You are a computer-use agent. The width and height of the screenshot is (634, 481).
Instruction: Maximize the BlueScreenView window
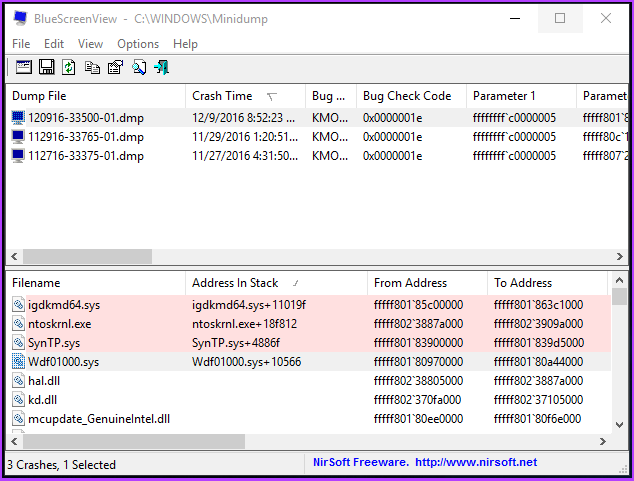(x=560, y=19)
